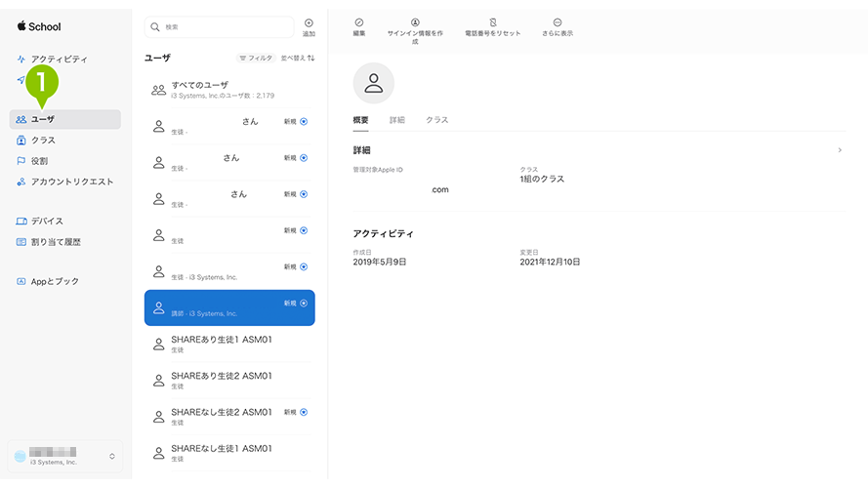Click 新規 badge on the selected 講師 row
The image size is (868, 488).
[296, 304]
